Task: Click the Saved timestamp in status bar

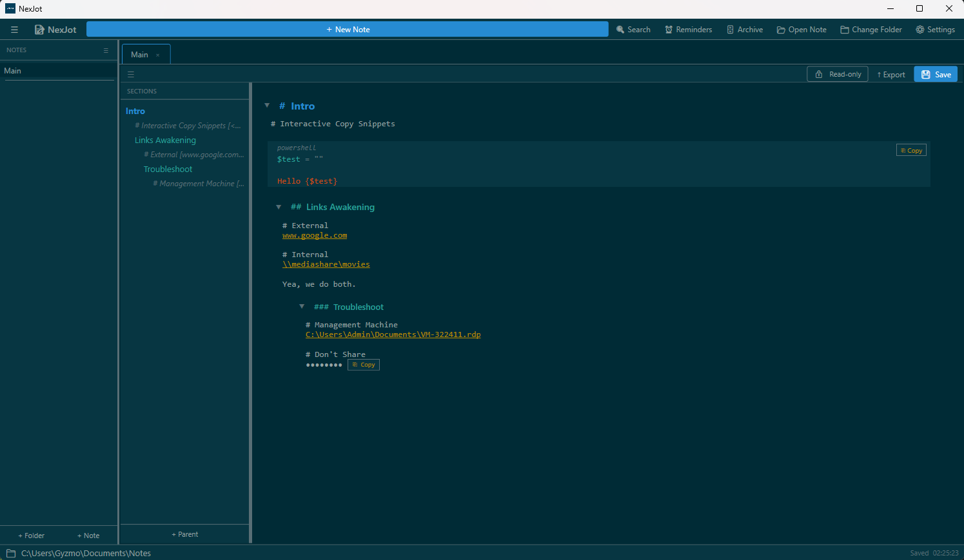Action: click(934, 553)
